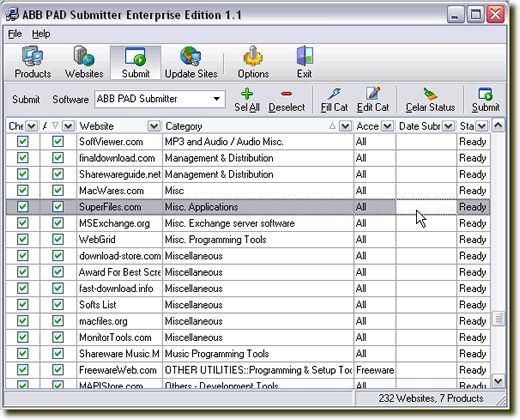Open the File menu

15,34
